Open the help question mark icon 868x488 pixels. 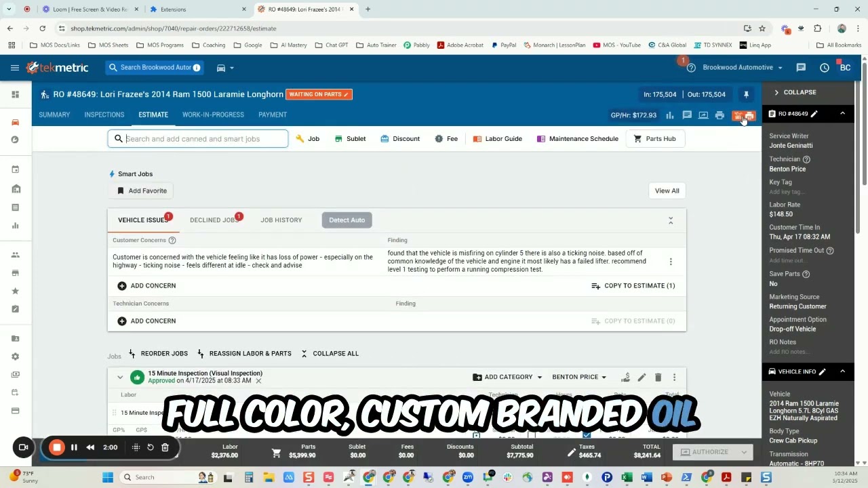click(x=691, y=68)
